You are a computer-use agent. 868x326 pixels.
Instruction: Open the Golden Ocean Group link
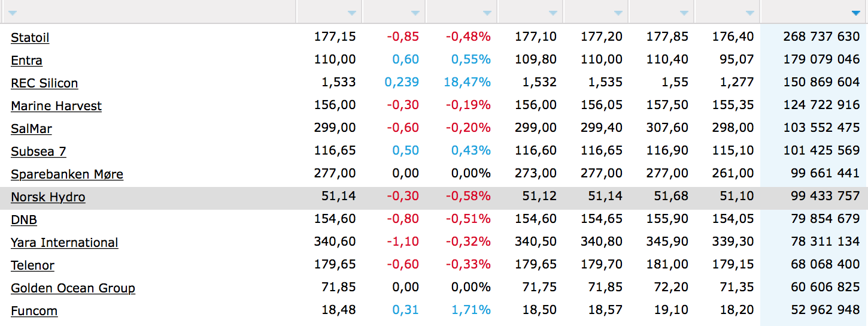pyautogui.click(x=73, y=288)
